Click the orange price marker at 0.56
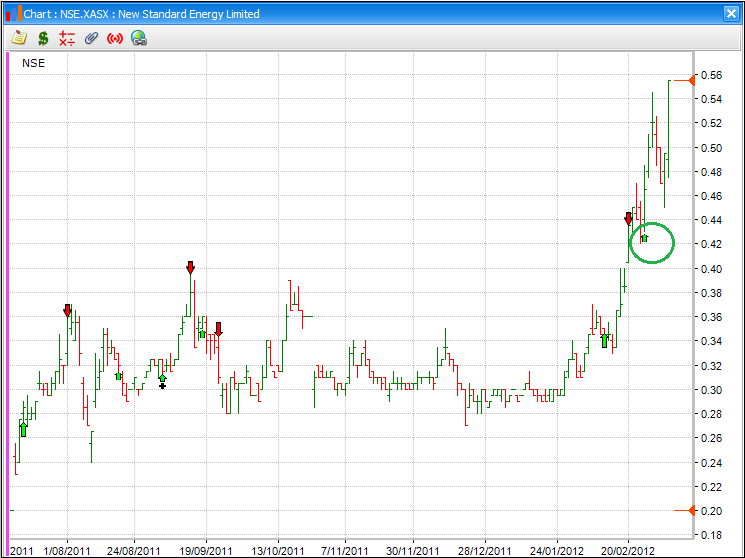Screen dimensions: 745x558 point(685,80)
